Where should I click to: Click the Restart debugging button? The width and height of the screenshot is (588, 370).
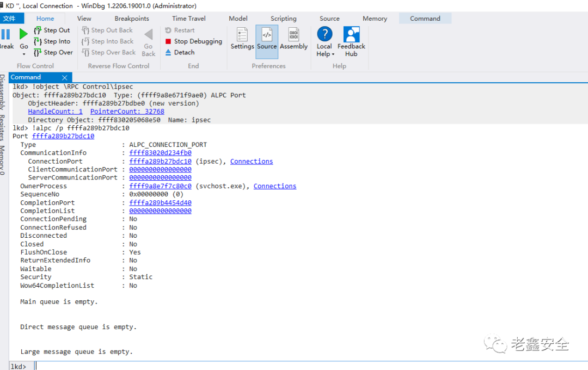[180, 30]
